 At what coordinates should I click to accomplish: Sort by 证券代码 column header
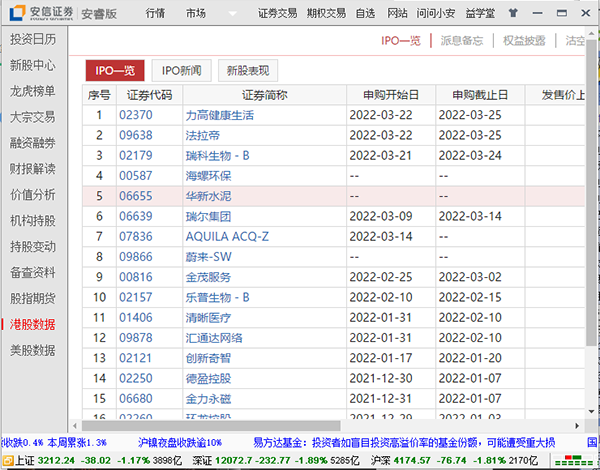point(150,95)
